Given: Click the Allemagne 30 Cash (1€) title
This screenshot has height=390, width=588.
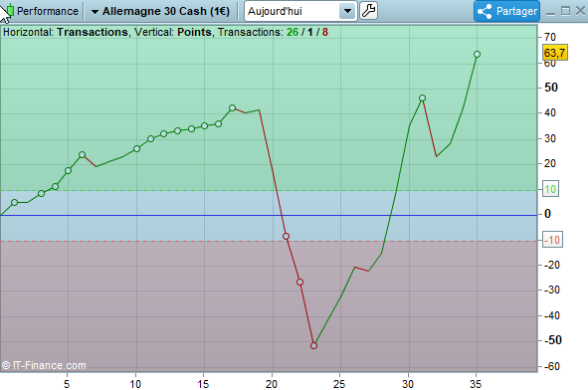Looking at the screenshot, I should pos(166,11).
